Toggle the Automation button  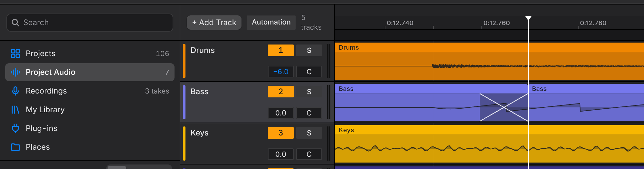pyautogui.click(x=271, y=23)
